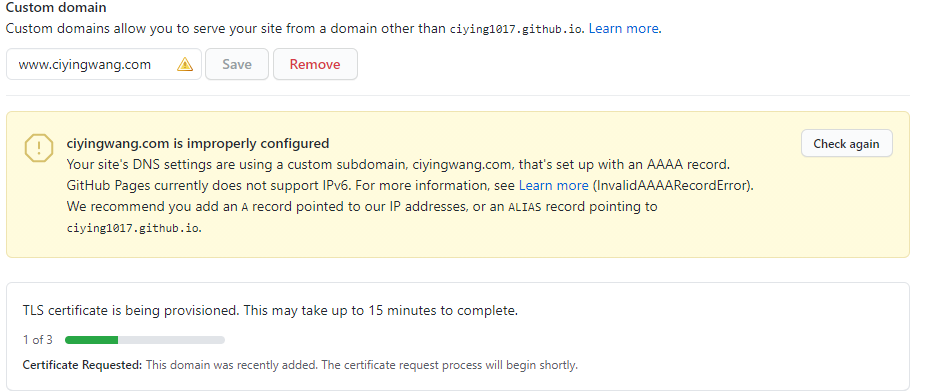This screenshot has width=939, height=392.
Task: Click the InvalidAAAARecordError text
Action: coord(672,186)
